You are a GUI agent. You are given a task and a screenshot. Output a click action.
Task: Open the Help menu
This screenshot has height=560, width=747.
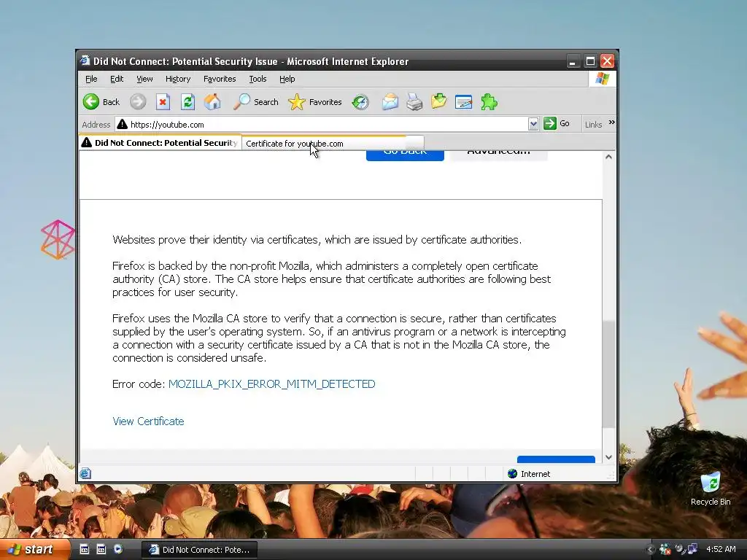(x=287, y=79)
